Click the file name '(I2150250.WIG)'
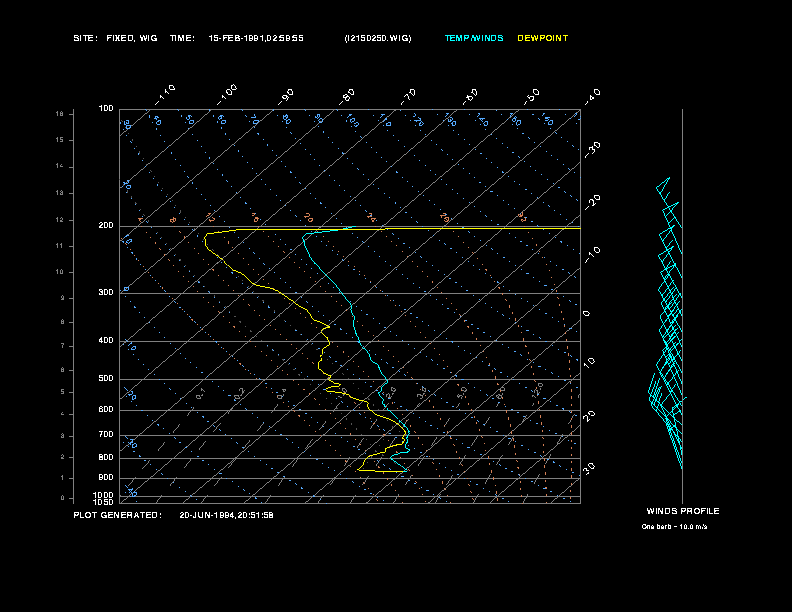 378,38
